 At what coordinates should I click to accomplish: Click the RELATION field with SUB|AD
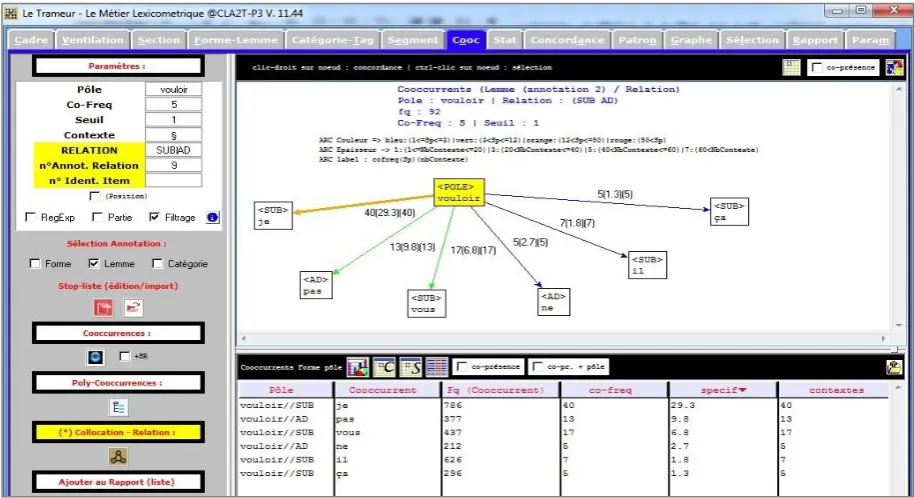[173, 150]
